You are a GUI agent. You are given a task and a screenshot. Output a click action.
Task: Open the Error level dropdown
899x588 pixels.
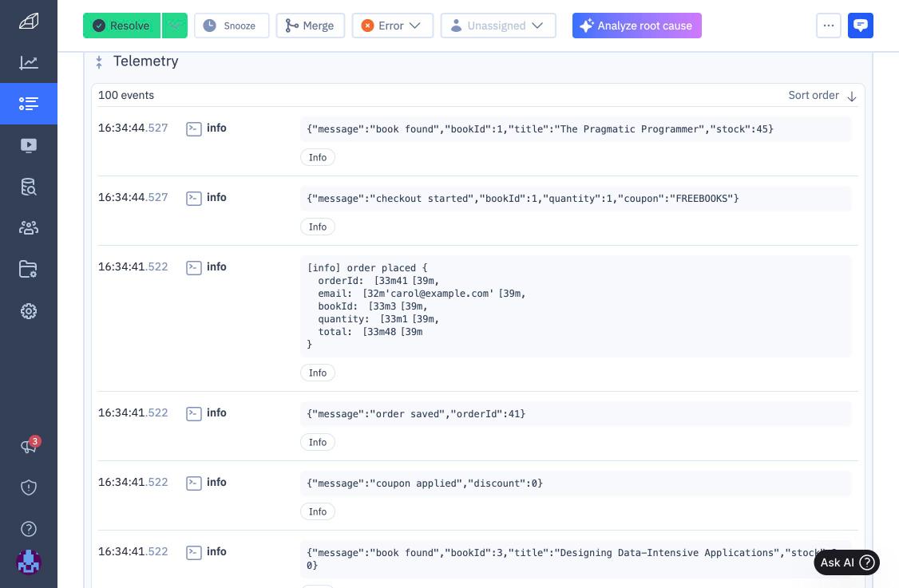tap(393, 26)
